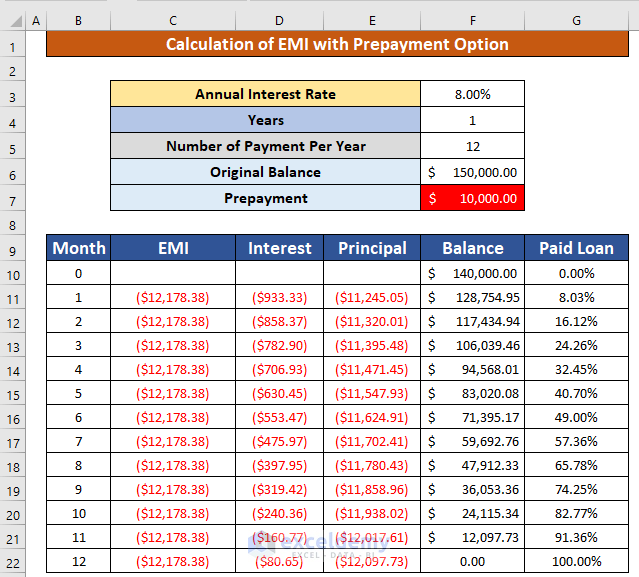Select the $71,395.17 balance cell
The width and height of the screenshot is (639, 577).
[472, 417]
